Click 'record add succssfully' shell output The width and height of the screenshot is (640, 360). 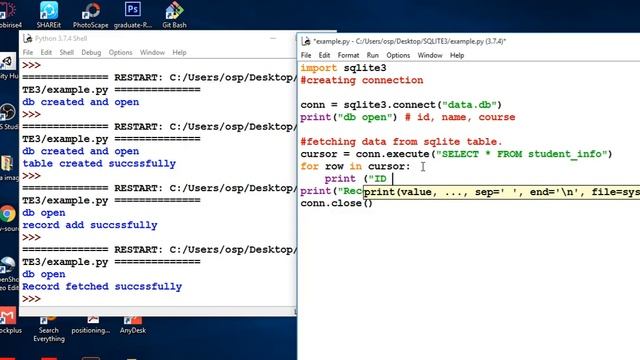point(90,225)
